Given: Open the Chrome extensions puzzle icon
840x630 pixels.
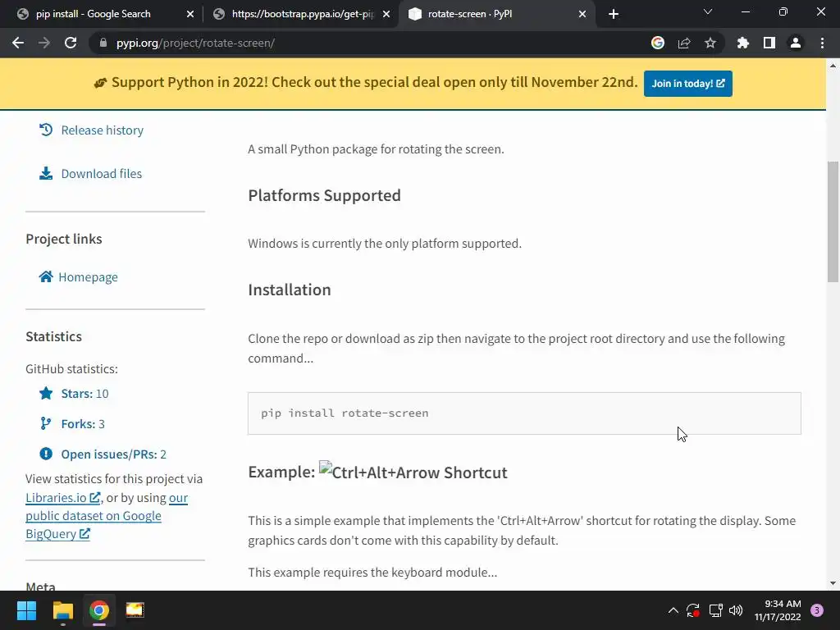Looking at the screenshot, I should (x=743, y=43).
